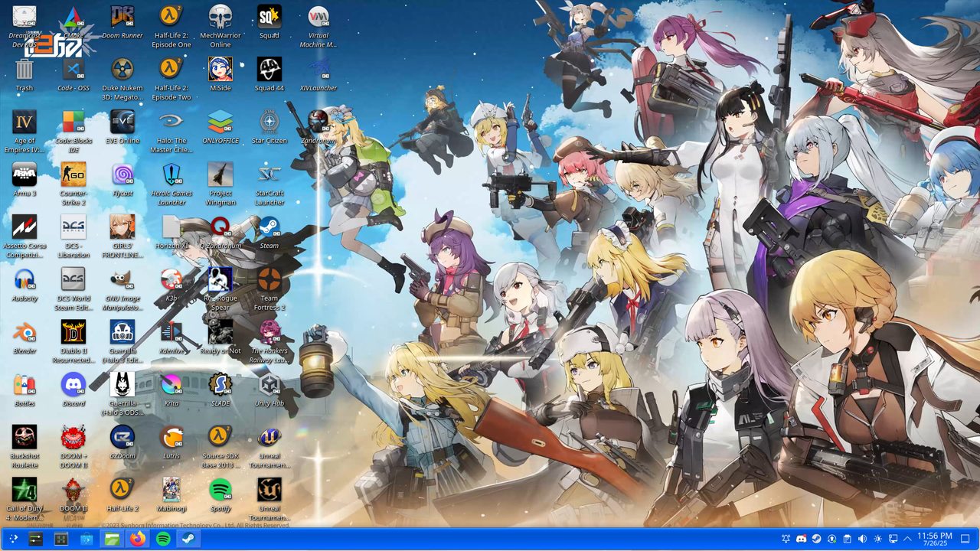980x551 pixels.
Task: Launch GIRLS' FRONTLINE desktop shortcut
Action: [122, 227]
